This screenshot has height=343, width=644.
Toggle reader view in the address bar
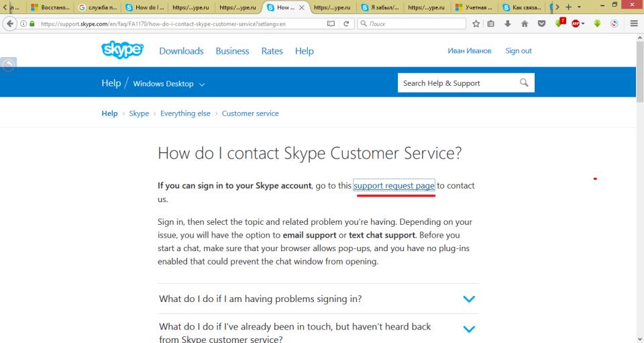(330, 23)
